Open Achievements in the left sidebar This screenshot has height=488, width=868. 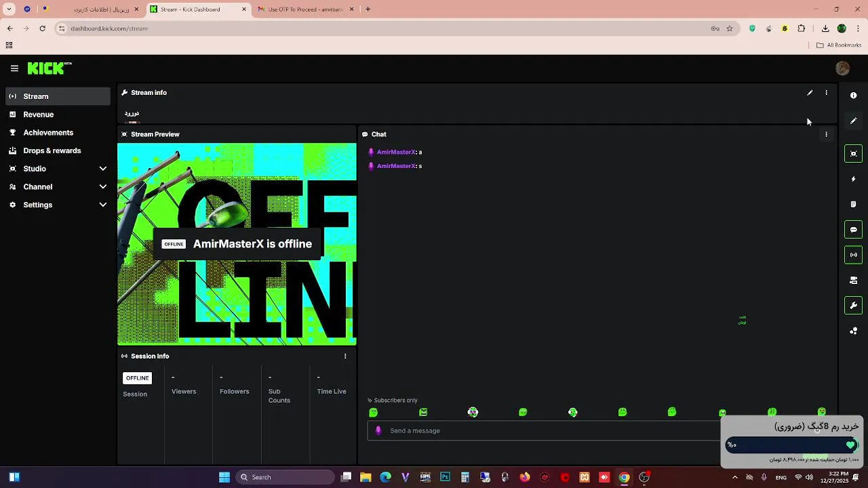point(58,133)
